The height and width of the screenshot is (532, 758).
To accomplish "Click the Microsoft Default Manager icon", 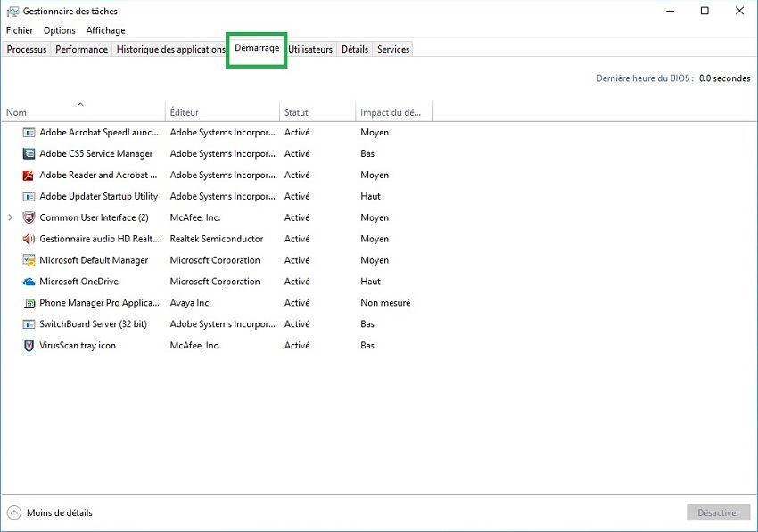I will coord(29,261).
